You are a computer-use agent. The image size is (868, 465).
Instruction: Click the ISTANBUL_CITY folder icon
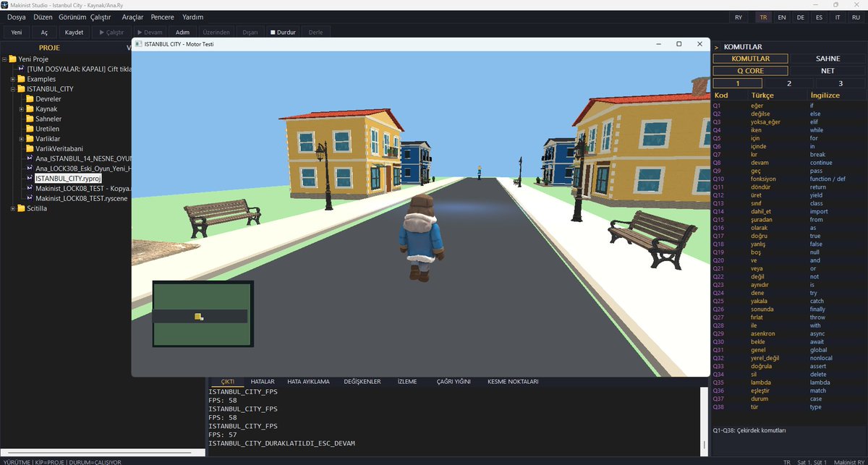pyautogui.click(x=21, y=89)
